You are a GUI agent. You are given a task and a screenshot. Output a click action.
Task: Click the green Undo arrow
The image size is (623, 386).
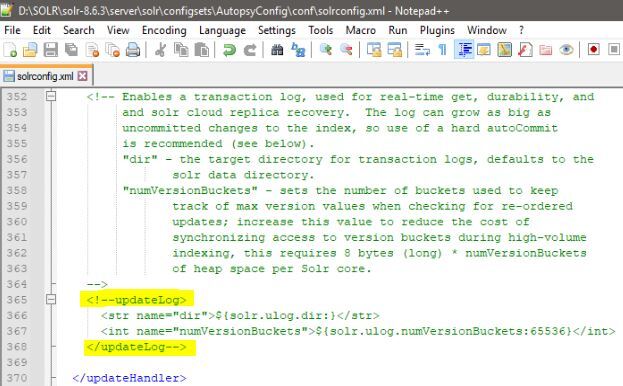point(229,50)
